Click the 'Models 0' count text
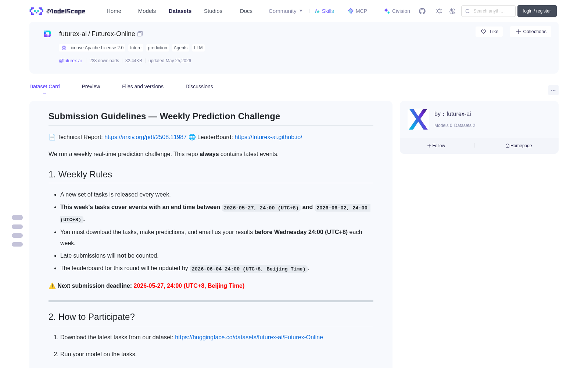Screen dimensions: 588x368 443,125
